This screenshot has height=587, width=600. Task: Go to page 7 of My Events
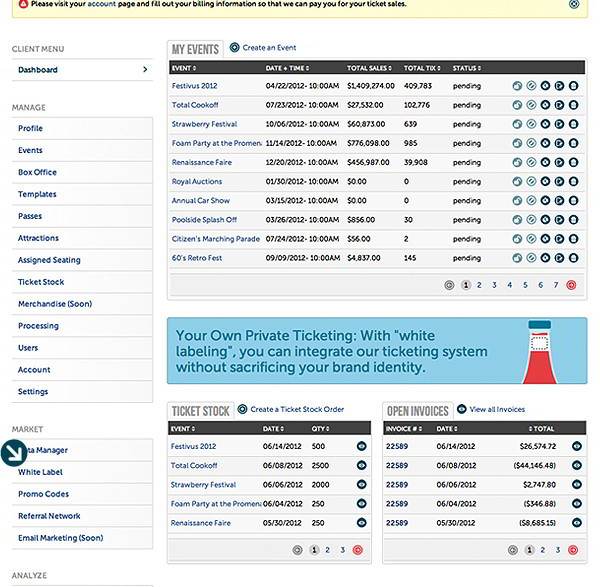pyautogui.click(x=556, y=285)
